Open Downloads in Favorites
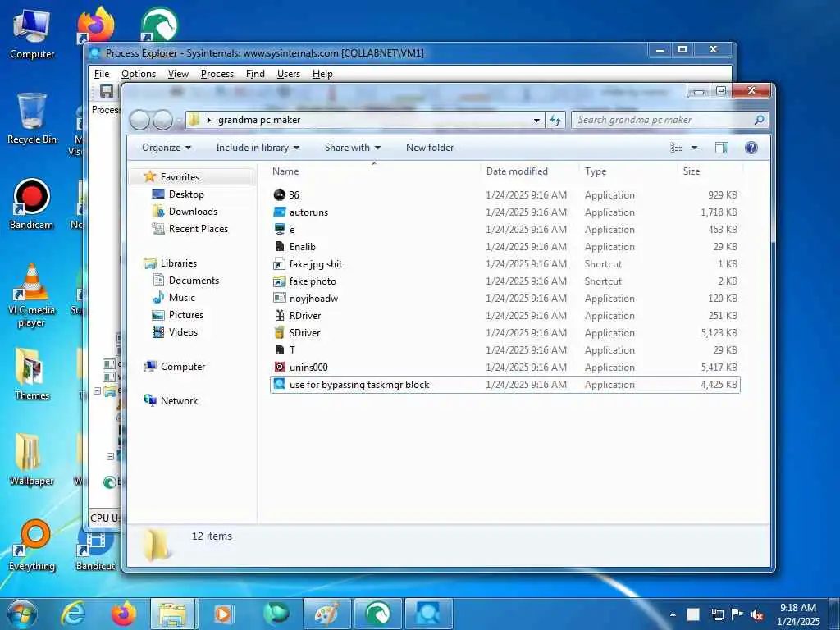840x630 pixels. coord(193,212)
